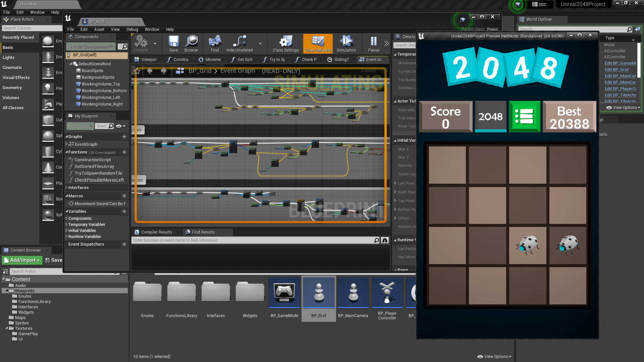Select the BP_PlayerController asset thumbnail
The height and width of the screenshot is (362, 644).
387,293
